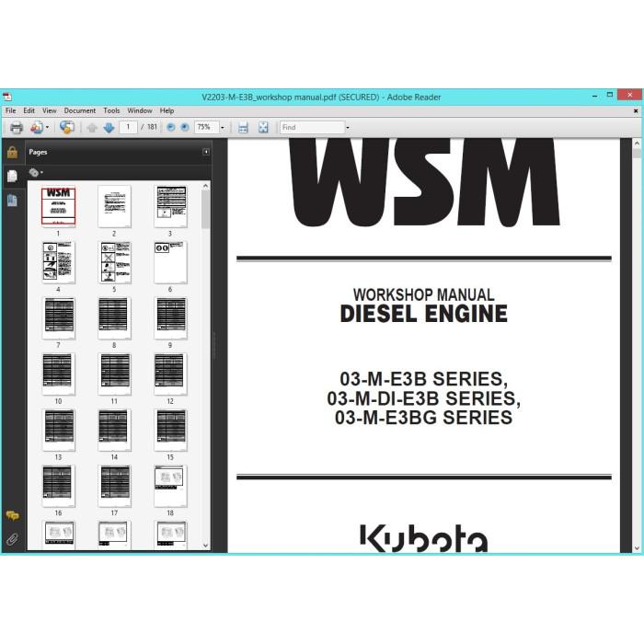This screenshot has height=644, width=644.
Task: Open the Window menu
Action: (140, 110)
